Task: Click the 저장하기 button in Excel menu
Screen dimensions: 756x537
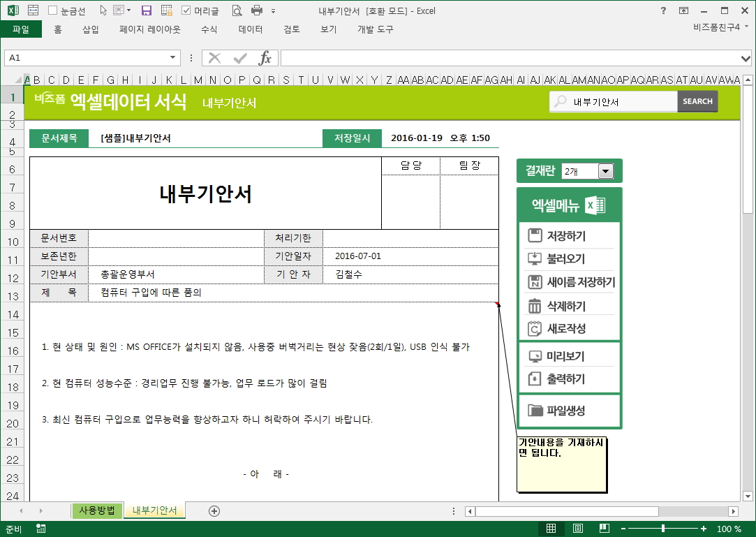Action: 566,236
